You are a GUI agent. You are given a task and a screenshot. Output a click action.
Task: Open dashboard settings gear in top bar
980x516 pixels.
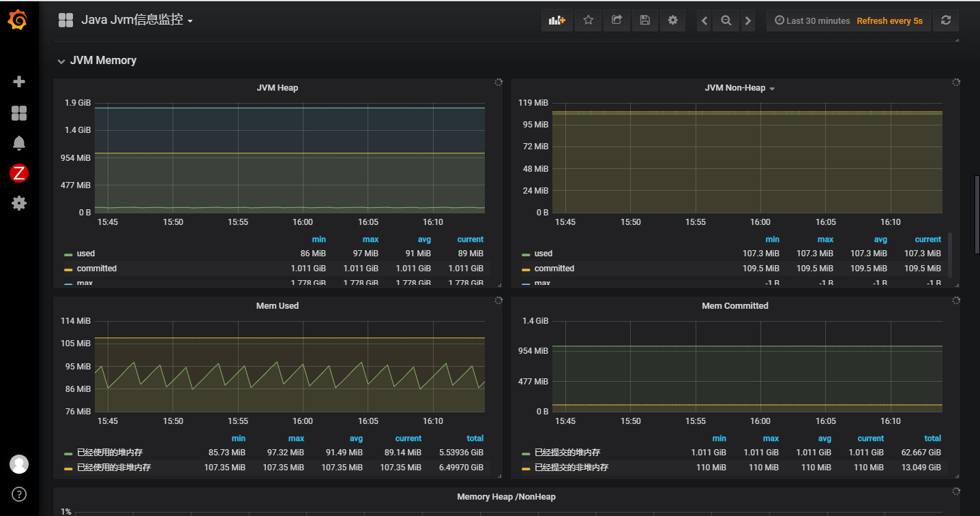click(672, 20)
